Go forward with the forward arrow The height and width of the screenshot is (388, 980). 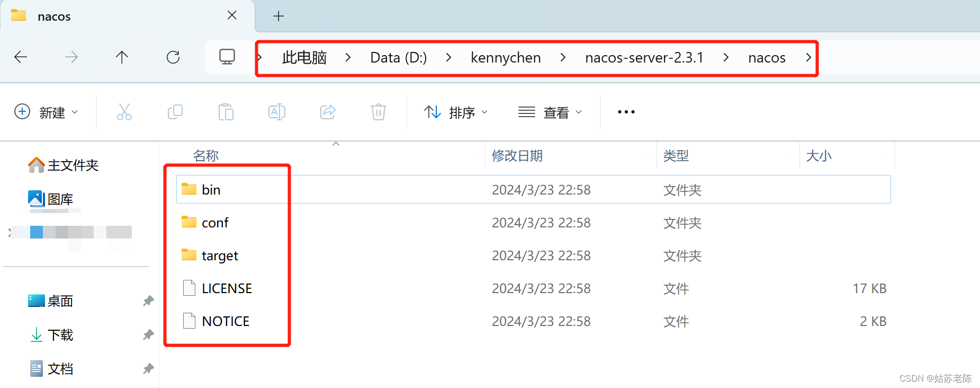coord(71,57)
